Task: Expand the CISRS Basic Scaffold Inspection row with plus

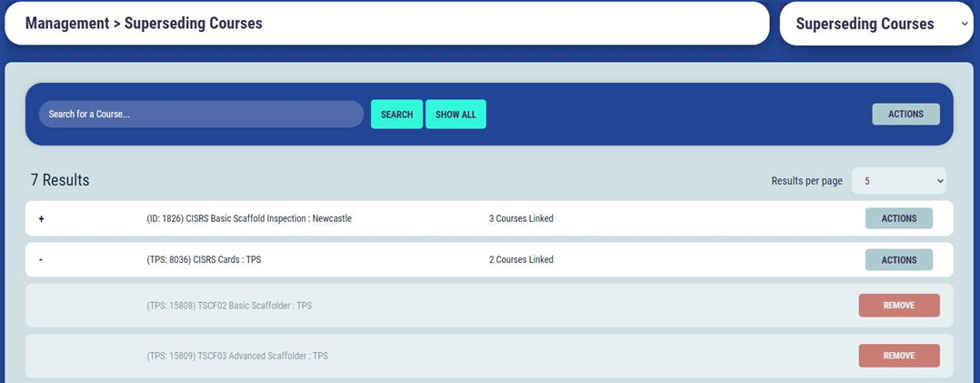Action: click(41, 219)
